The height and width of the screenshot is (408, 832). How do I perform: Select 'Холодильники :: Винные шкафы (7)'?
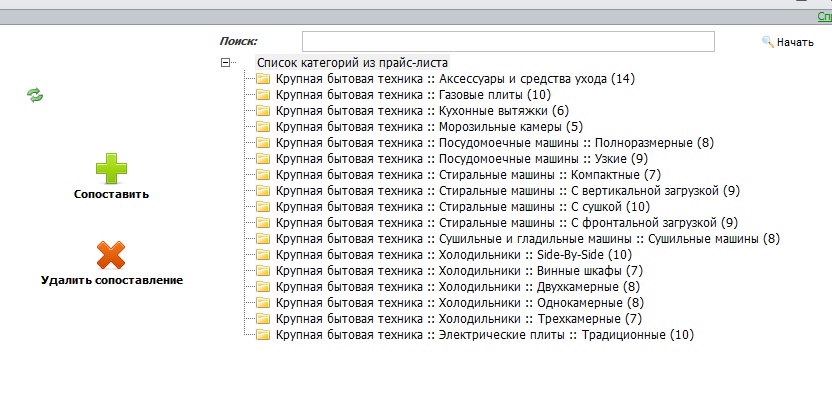[x=460, y=271]
